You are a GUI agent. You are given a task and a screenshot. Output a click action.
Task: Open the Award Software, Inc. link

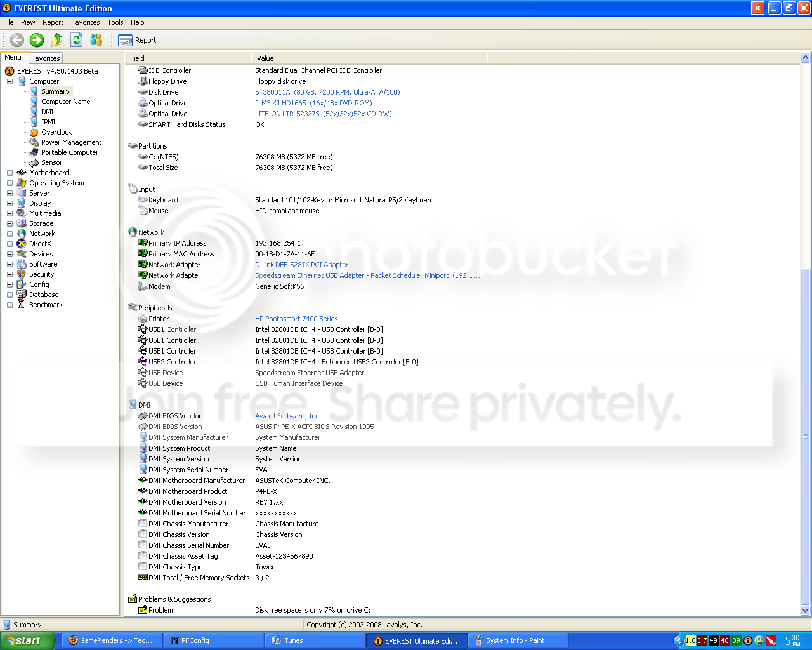click(x=287, y=416)
